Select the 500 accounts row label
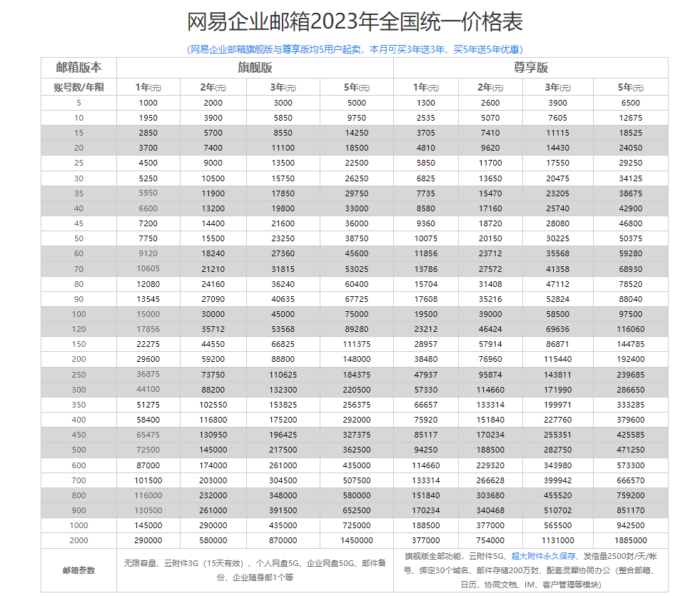700x596 pixels. 78,450
